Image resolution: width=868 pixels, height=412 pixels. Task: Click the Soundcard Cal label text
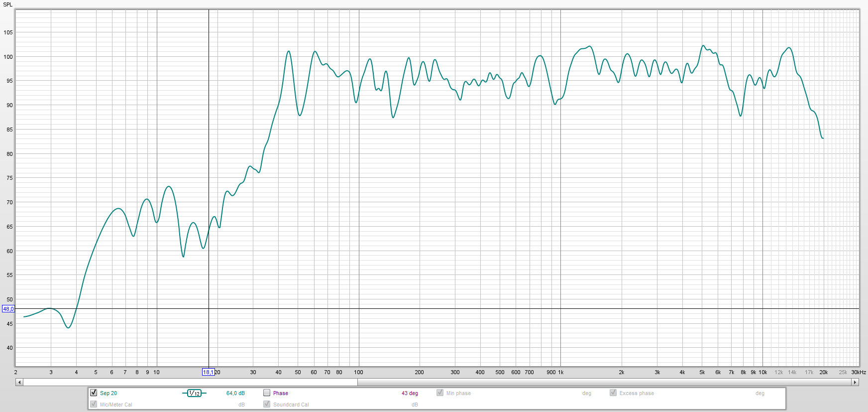(x=291, y=405)
